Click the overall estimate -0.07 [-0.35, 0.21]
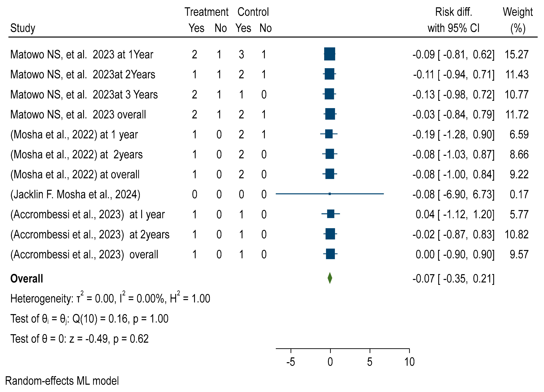The width and height of the screenshot is (544, 392). click(x=454, y=279)
